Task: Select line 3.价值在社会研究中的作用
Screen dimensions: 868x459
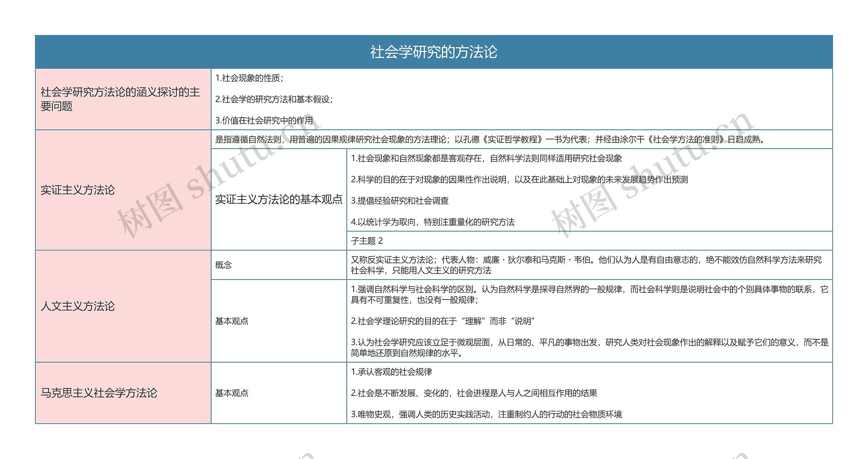Action: (264, 120)
